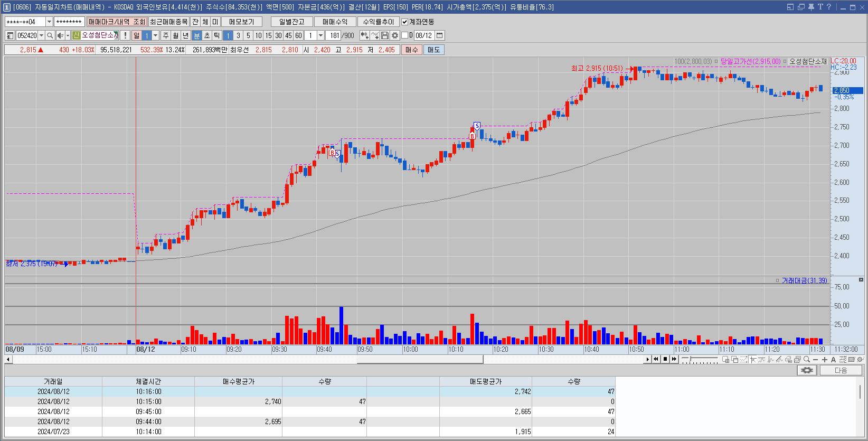The height and width of the screenshot is (441, 868).
Task: Open the stock code 052420 dropdown arrow
Action: coord(41,35)
